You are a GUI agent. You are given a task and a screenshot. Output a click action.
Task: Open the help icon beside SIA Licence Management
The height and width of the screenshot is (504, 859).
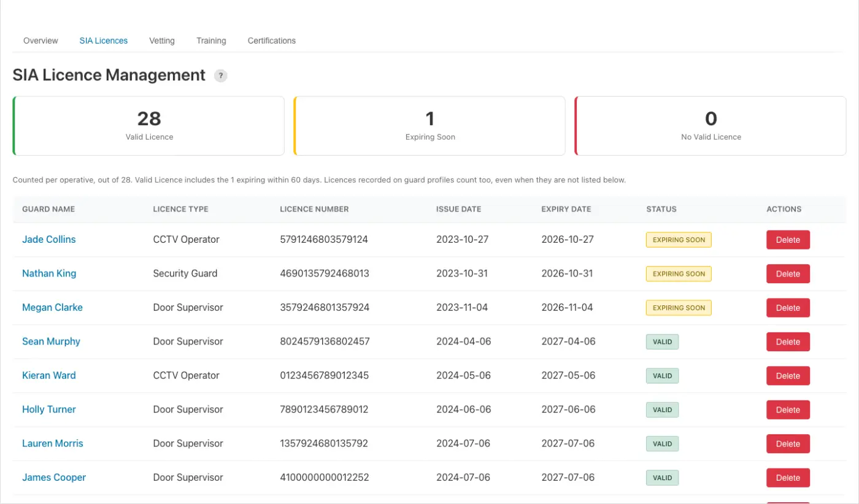220,76
